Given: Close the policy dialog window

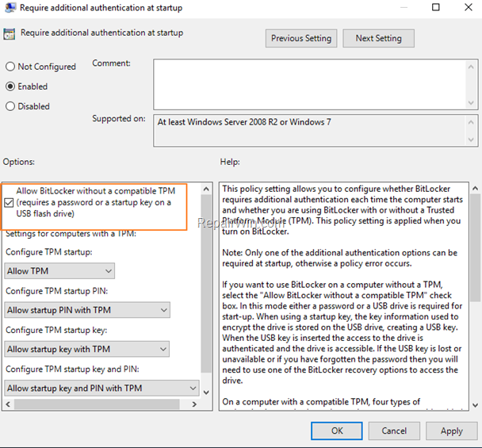Looking at the screenshot, I should [x=469, y=7].
